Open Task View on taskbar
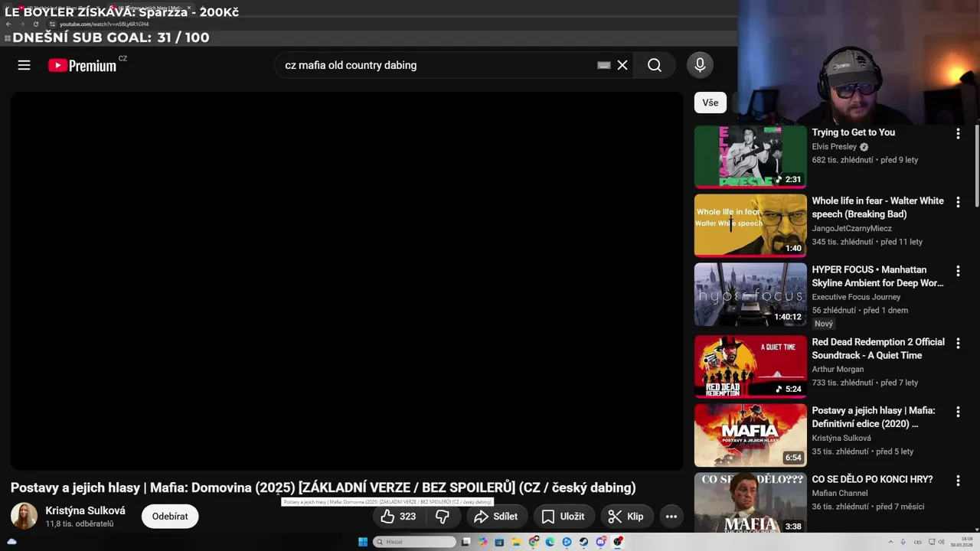 (x=465, y=542)
